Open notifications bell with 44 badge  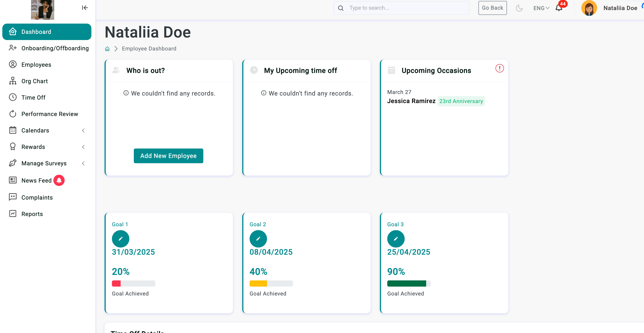tap(559, 8)
